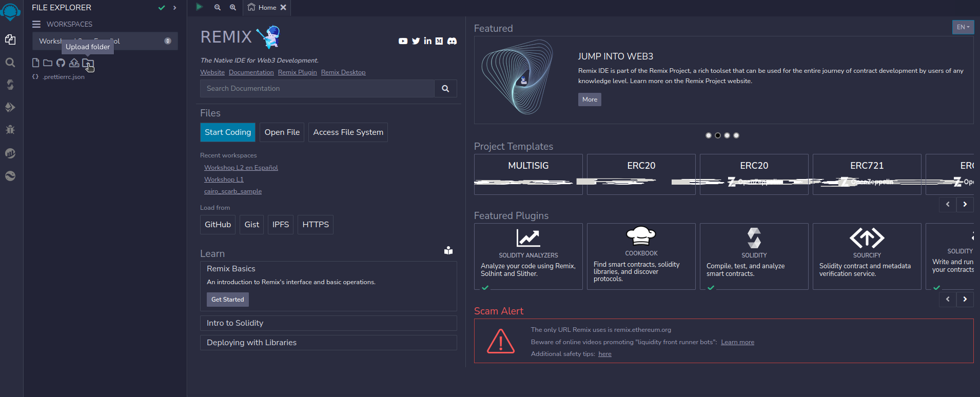Screen dimensions: 980x397
Task: Open the Search in files sidebar icon
Action: [10, 63]
